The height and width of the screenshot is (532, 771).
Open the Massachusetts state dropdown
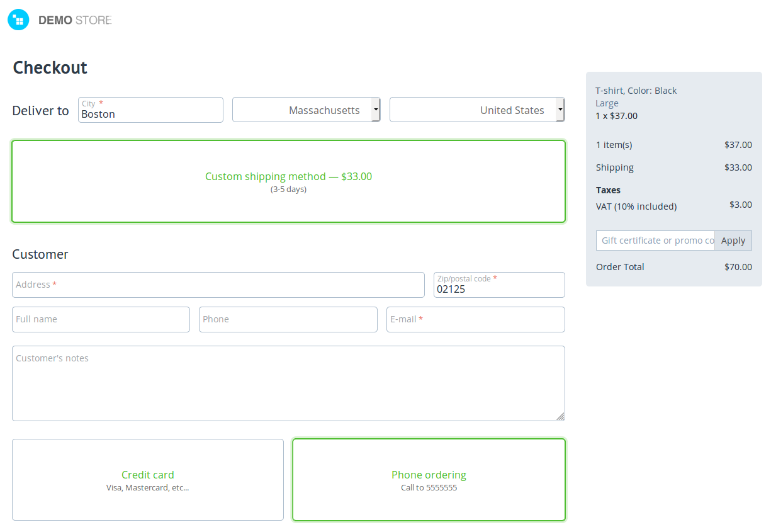(x=306, y=110)
